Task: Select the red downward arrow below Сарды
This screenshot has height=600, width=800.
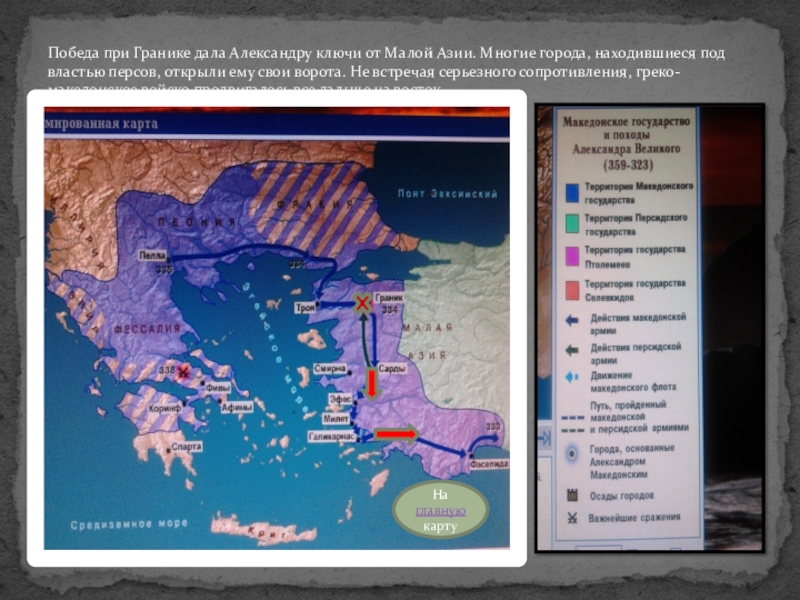Action: (371, 384)
